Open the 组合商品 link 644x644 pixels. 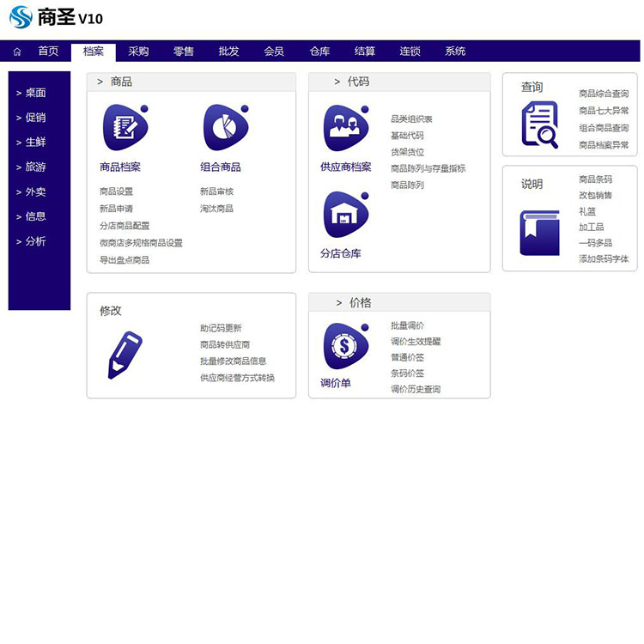pyautogui.click(x=221, y=167)
